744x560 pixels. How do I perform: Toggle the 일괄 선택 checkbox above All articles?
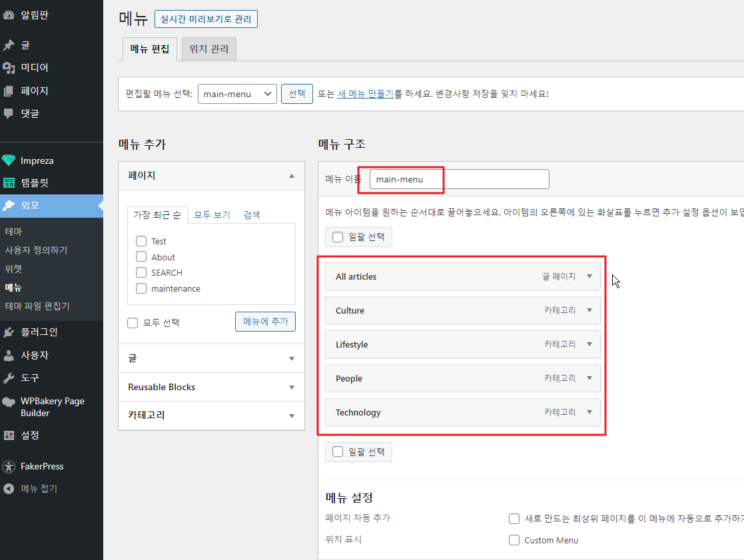[x=337, y=236]
